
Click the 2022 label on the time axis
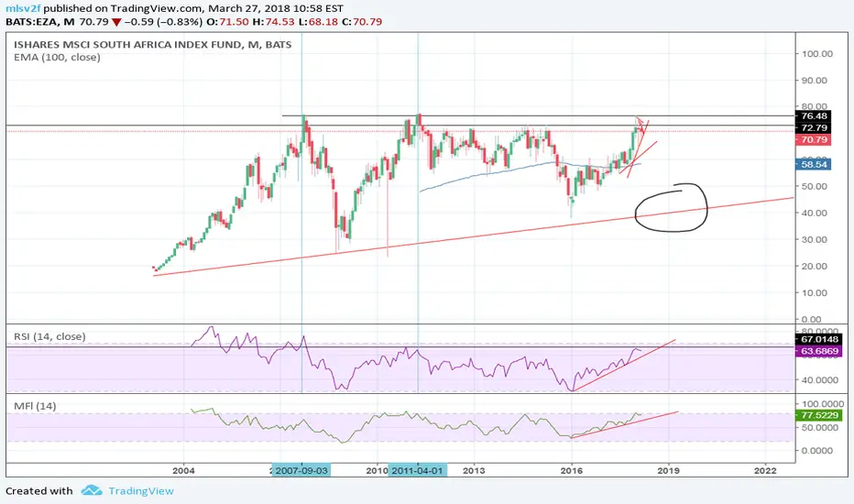[765, 470]
